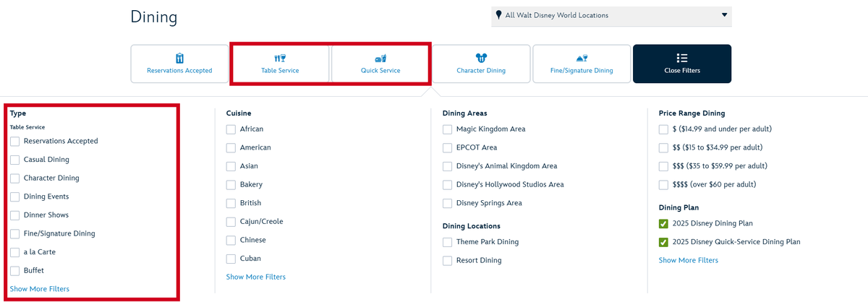Check the Chinese cuisine checkbox
Screen dimensions: 868x302
tap(231, 240)
